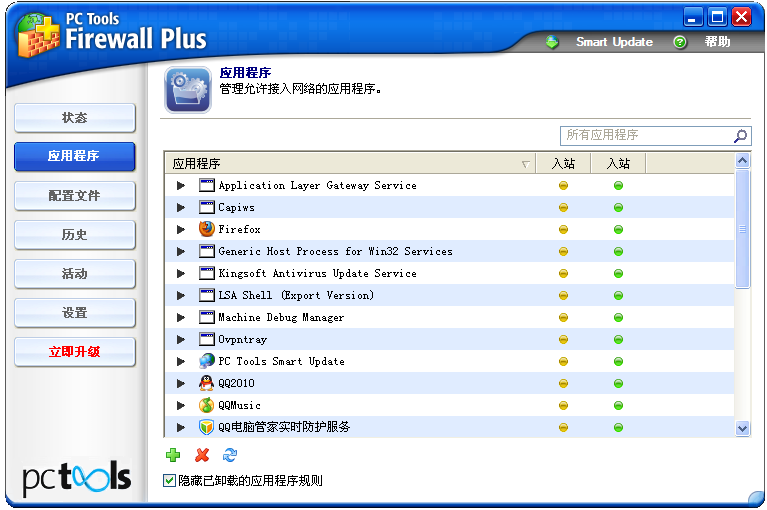Click the blue refresh arrows icon
This screenshot has width=767, height=510.
pos(230,455)
